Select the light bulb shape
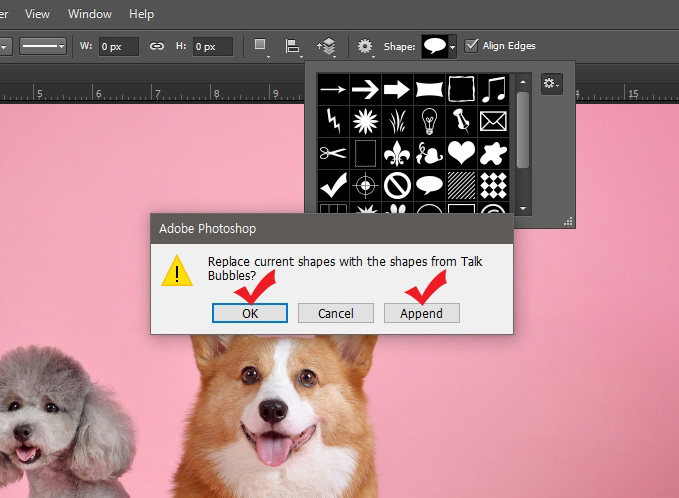Screen dimensions: 679x498 pyautogui.click(x=429, y=121)
